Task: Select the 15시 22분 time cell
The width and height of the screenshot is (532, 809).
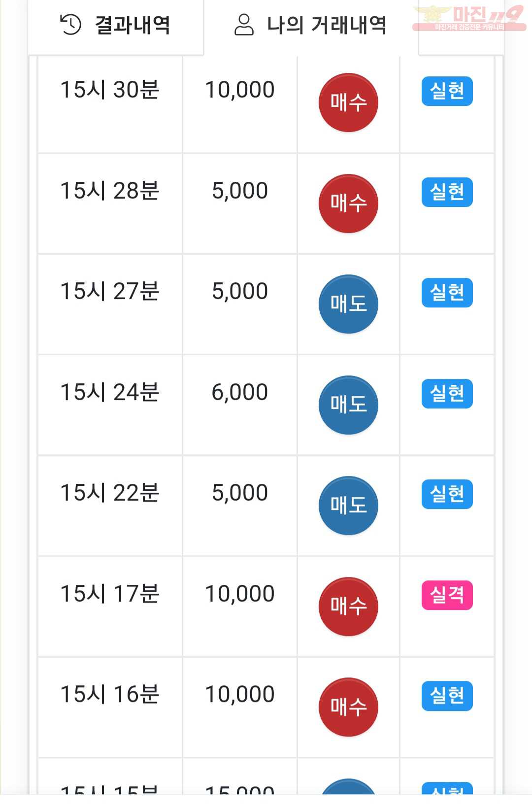Action: (x=110, y=506)
